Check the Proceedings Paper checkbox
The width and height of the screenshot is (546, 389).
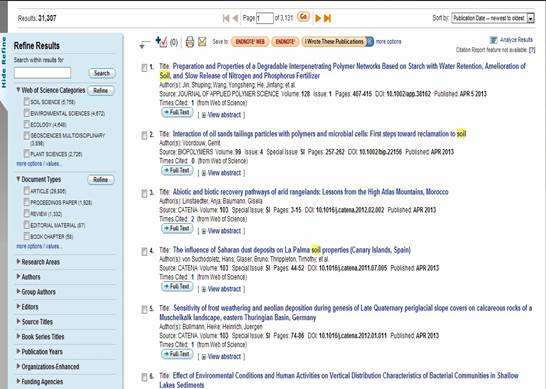click(x=26, y=202)
